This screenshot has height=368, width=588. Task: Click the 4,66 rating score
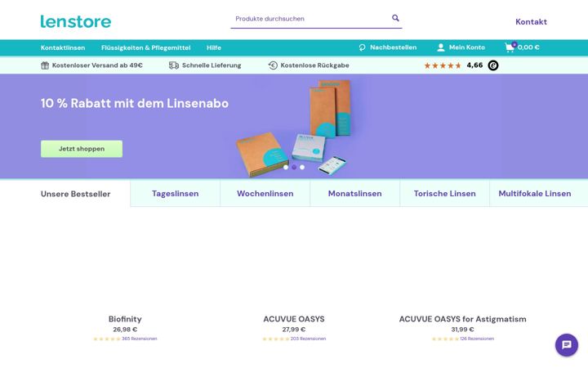(x=474, y=65)
